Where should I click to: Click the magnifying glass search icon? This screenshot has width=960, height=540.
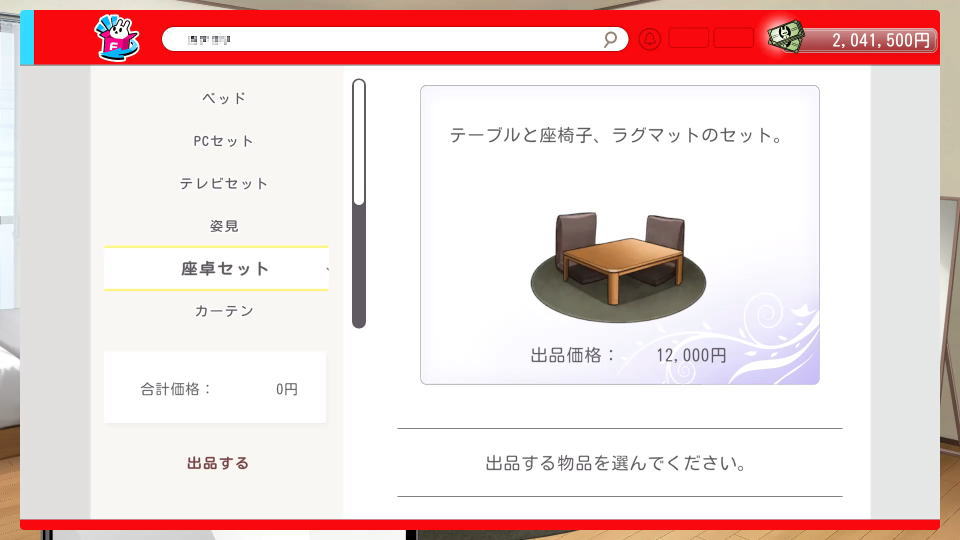[x=610, y=39]
